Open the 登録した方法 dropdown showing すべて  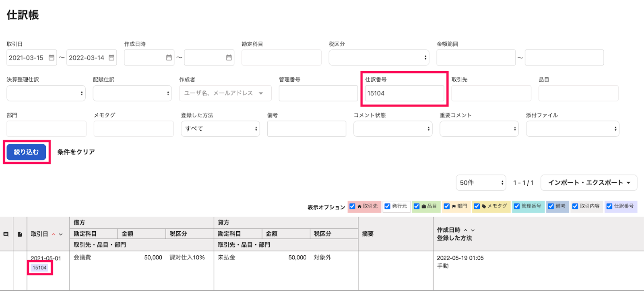(x=220, y=129)
